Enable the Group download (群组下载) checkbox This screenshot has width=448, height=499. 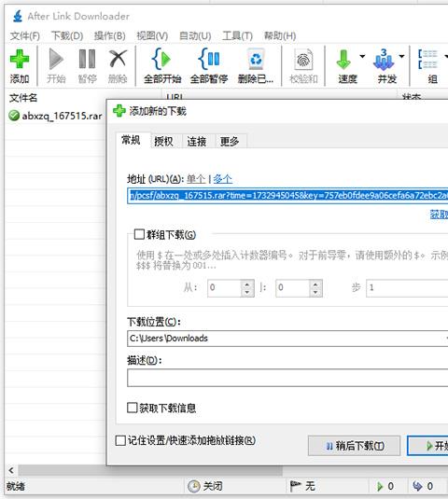pos(139,234)
